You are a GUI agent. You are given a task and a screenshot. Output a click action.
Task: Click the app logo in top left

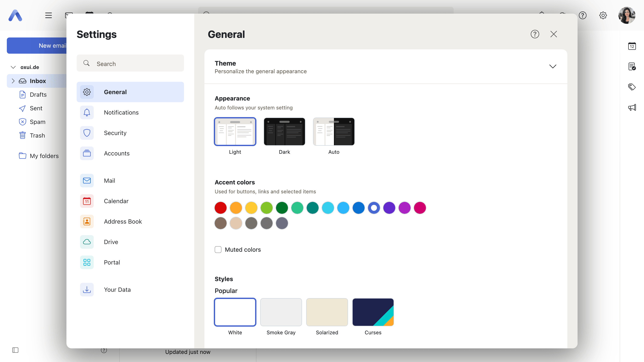pyautogui.click(x=15, y=15)
